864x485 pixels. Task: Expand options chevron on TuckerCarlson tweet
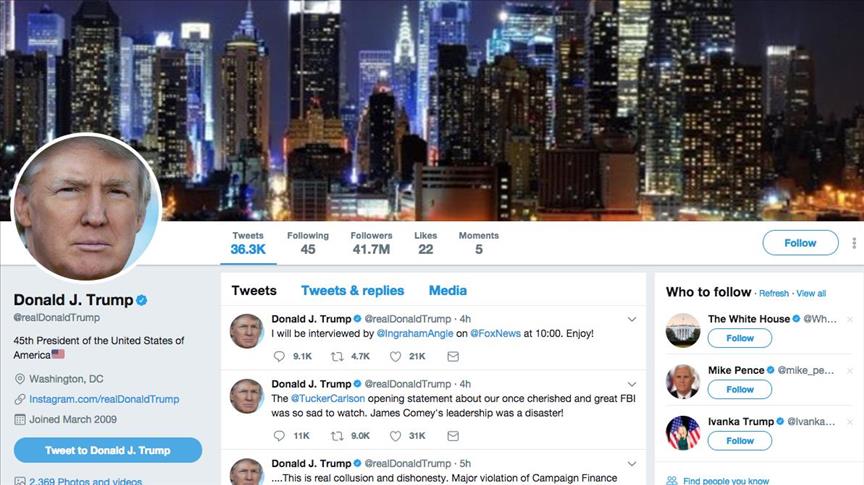coord(632,384)
